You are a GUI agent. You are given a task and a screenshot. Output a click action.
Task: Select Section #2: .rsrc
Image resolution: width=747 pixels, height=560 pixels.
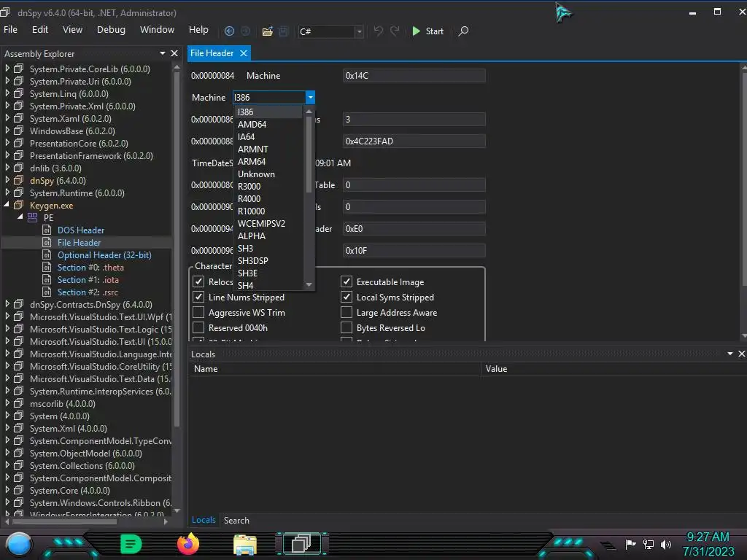(88, 292)
